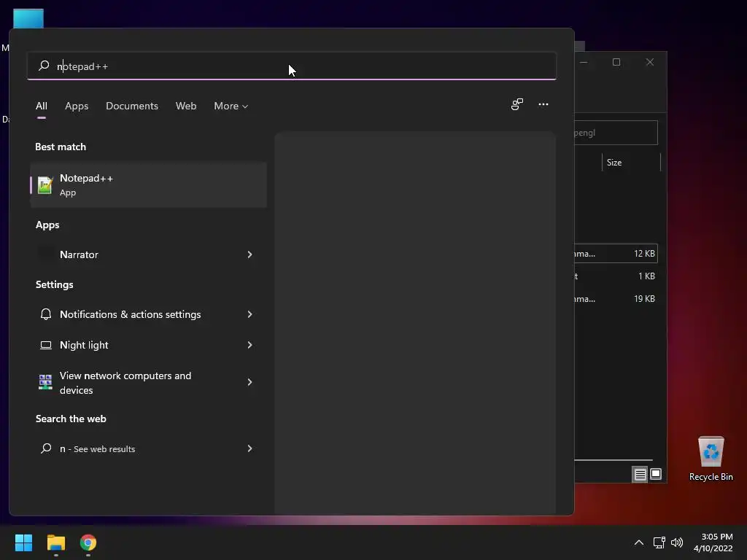Select the 12 KB file row in Explorer
The height and width of the screenshot is (560, 747).
(x=616, y=253)
